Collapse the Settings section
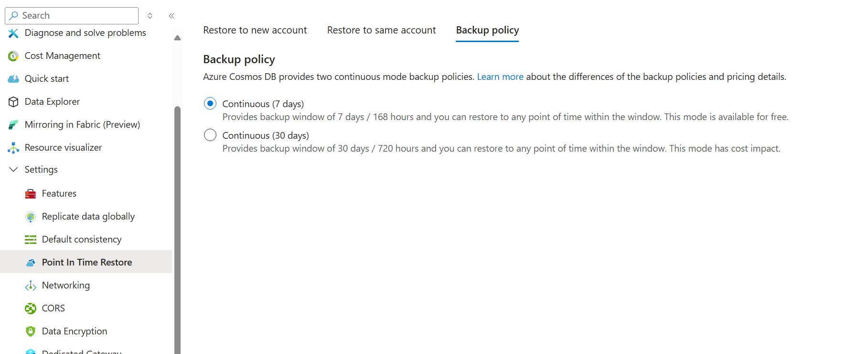 [13, 169]
